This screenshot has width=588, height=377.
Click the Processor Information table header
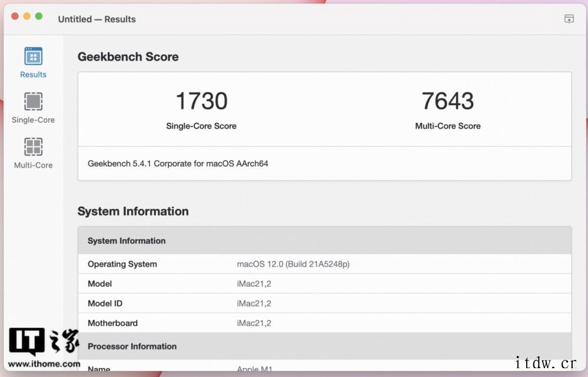click(x=325, y=346)
